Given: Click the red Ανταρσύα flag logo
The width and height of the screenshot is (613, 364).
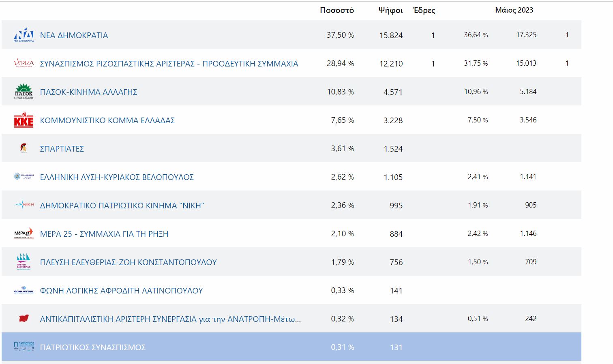Looking at the screenshot, I should 24,319.
